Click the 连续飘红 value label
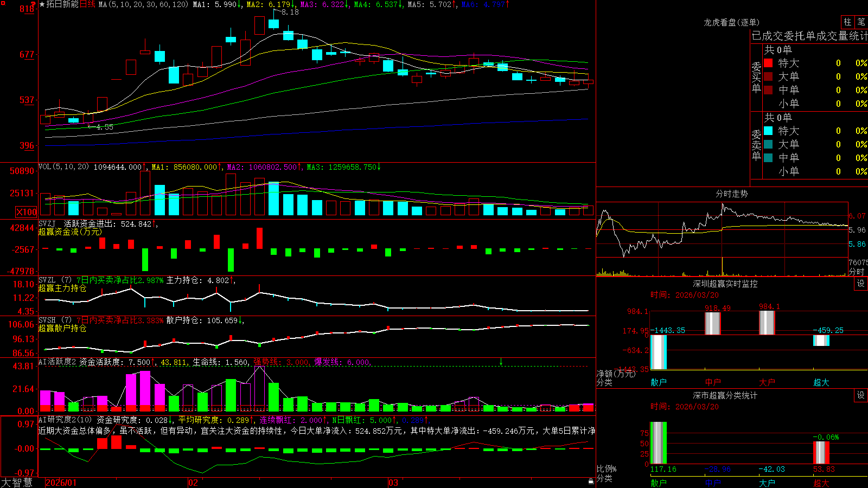Viewport: 868px width, 488px height. pos(293,420)
